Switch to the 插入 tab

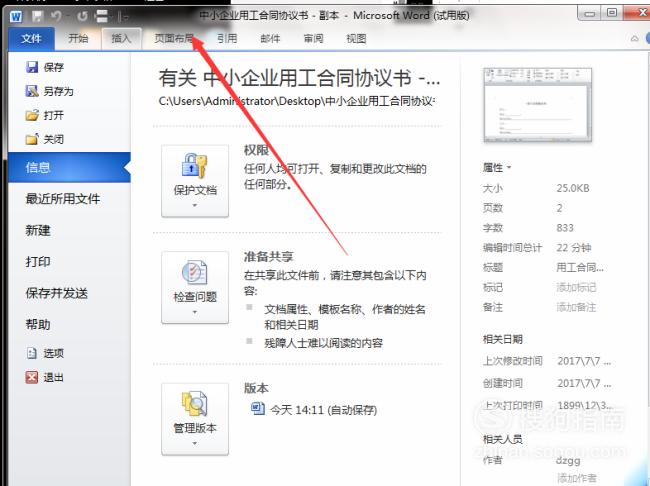tap(121, 39)
